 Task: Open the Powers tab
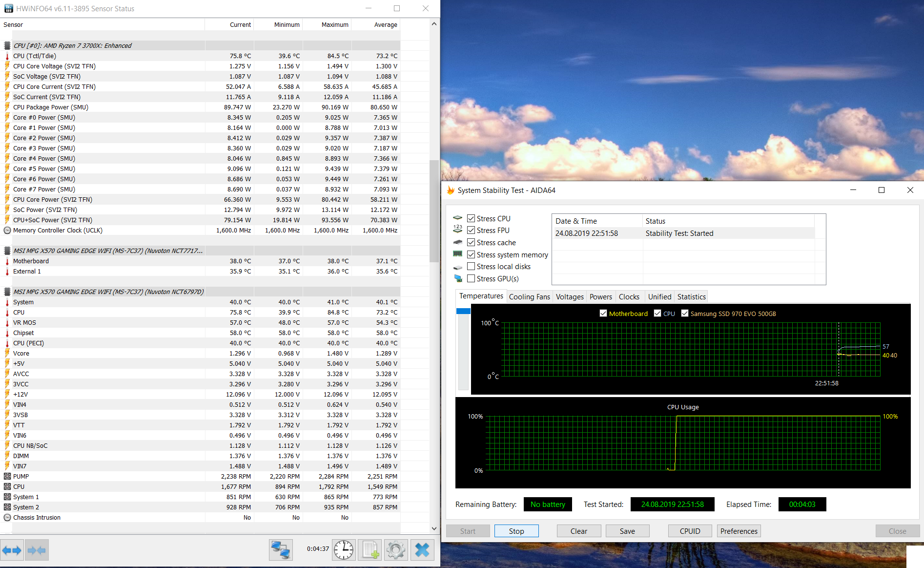601,296
